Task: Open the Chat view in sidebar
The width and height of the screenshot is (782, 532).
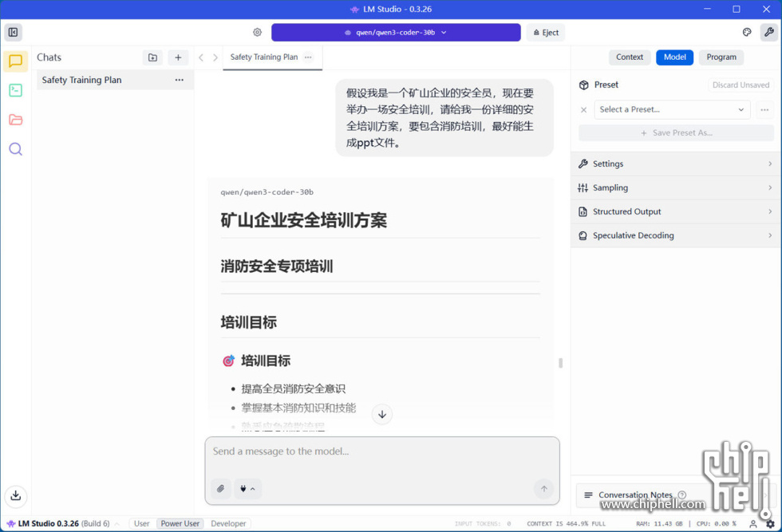Action: (15, 61)
